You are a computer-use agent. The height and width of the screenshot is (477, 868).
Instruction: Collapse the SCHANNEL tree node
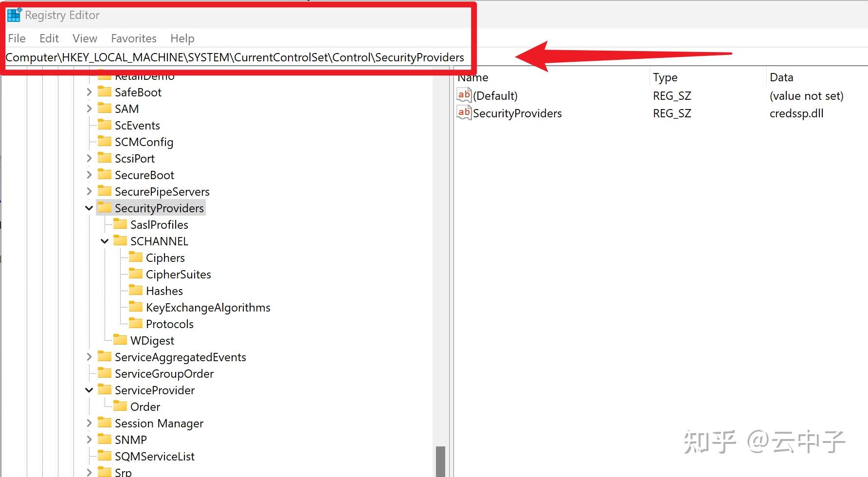[104, 240]
